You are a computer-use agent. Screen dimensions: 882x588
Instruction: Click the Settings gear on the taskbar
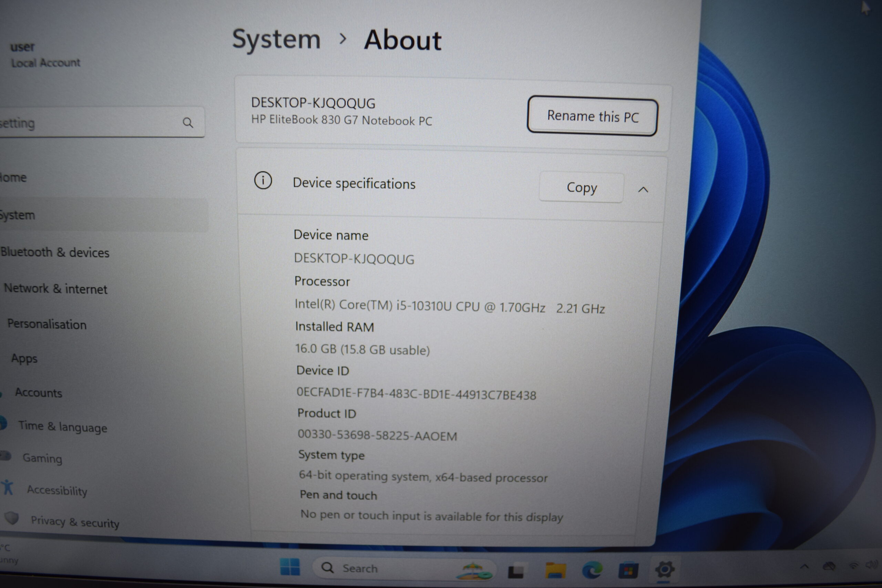point(665,570)
